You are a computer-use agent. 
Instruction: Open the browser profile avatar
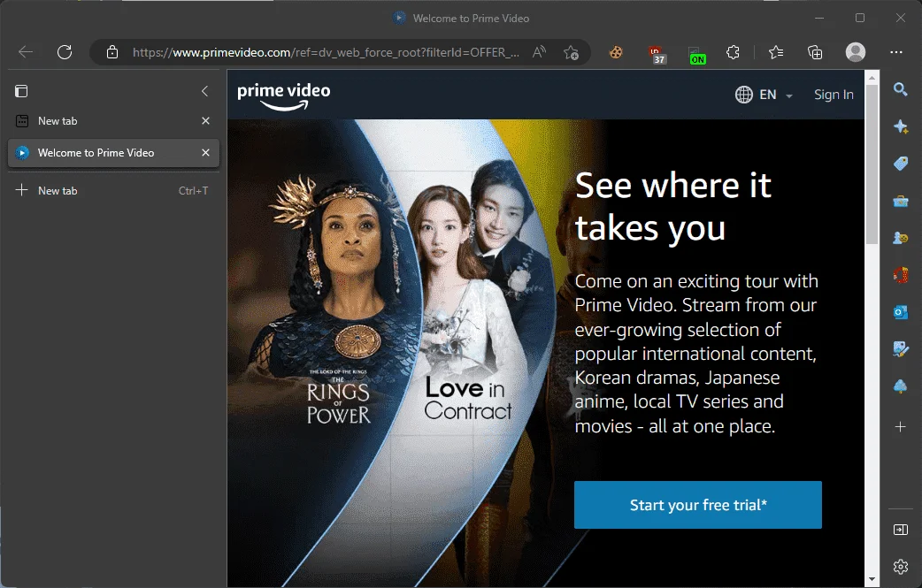pyautogui.click(x=855, y=52)
